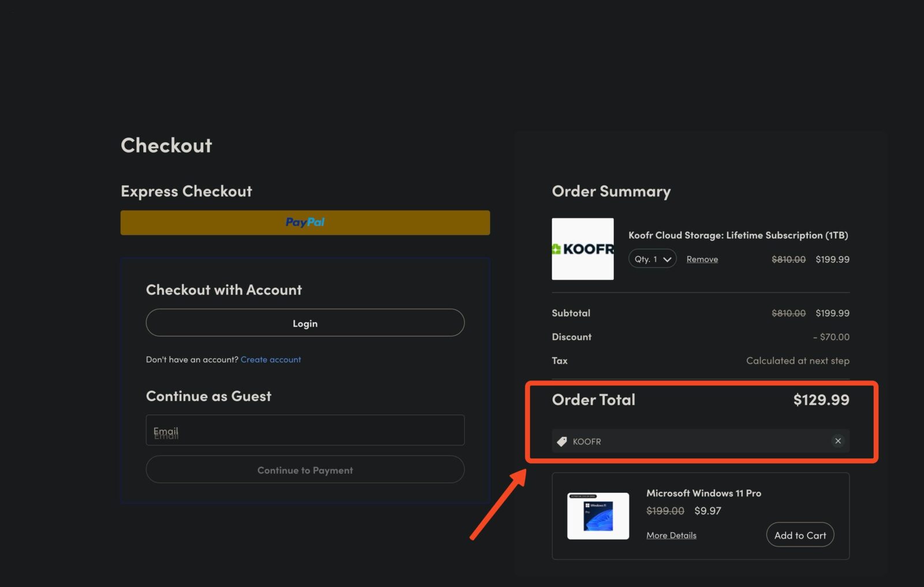Add Microsoft Windows 11 Pro to cart

[800, 535]
